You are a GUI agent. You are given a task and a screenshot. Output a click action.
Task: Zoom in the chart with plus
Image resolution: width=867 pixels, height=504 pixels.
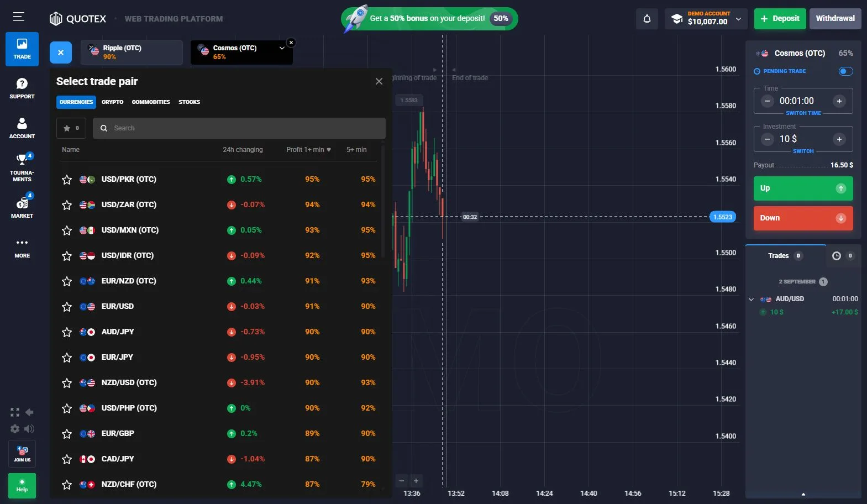[x=416, y=481]
